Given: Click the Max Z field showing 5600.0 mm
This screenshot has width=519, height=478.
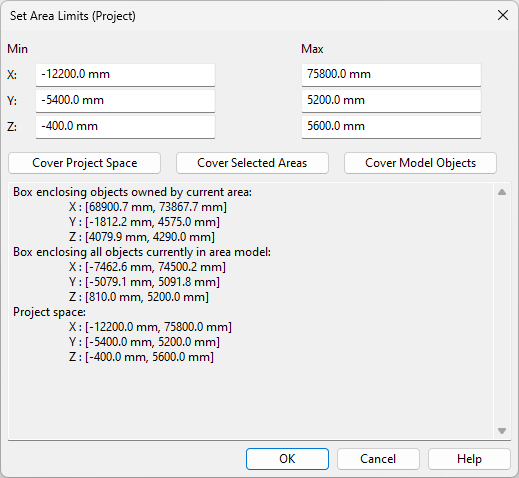Looking at the screenshot, I should 391,127.
